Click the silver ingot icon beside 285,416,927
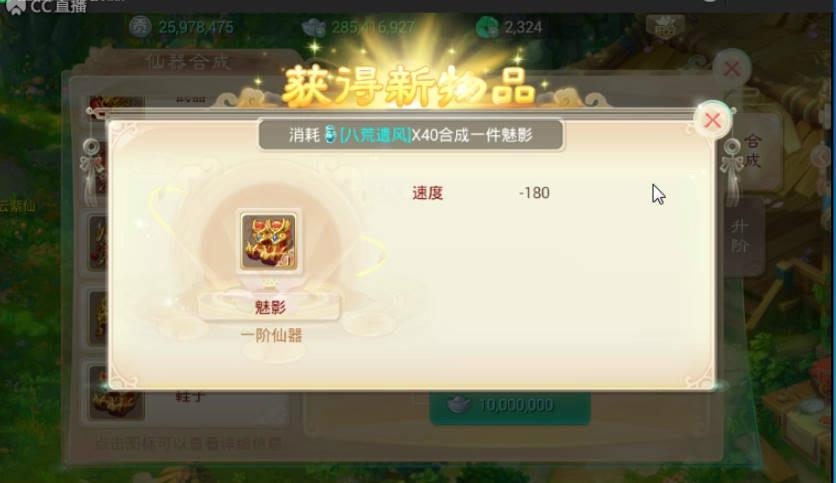836x483 pixels. pos(314,27)
